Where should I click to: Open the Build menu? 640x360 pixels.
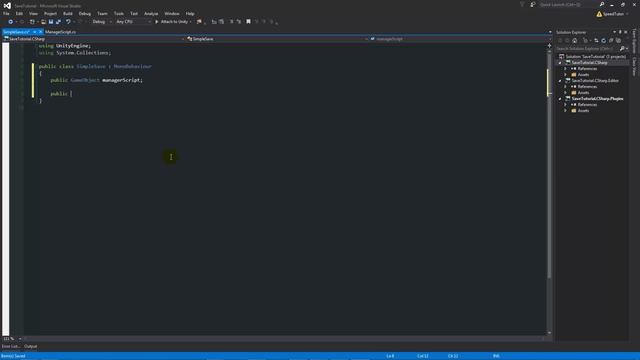click(68, 13)
